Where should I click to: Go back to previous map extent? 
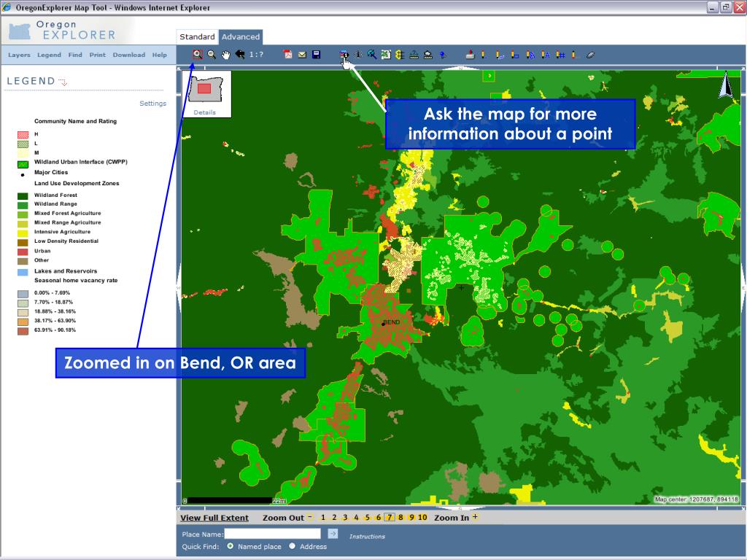(x=239, y=55)
